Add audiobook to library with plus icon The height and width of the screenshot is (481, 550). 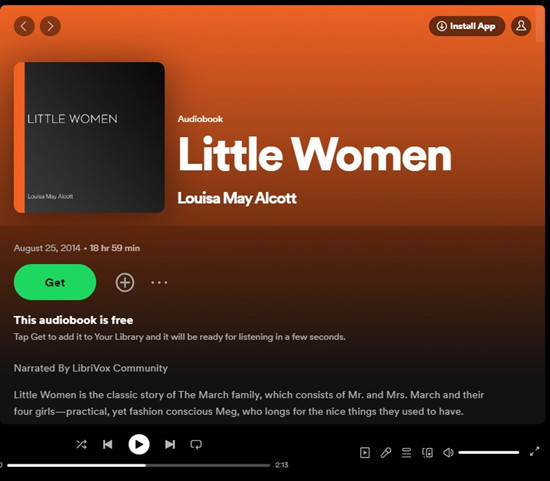coord(125,282)
